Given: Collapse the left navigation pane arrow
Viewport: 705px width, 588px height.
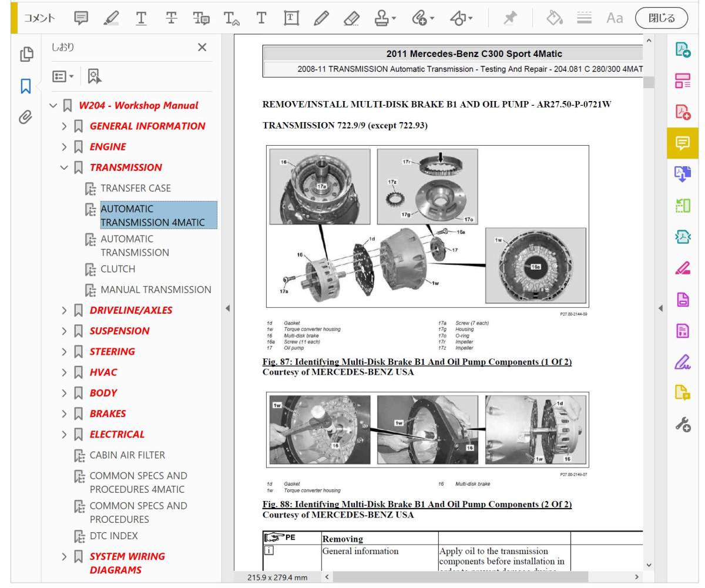Looking at the screenshot, I should pos(227,308).
